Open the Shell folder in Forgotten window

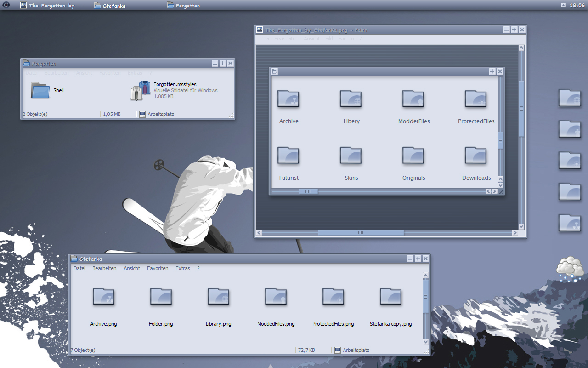pyautogui.click(x=40, y=90)
